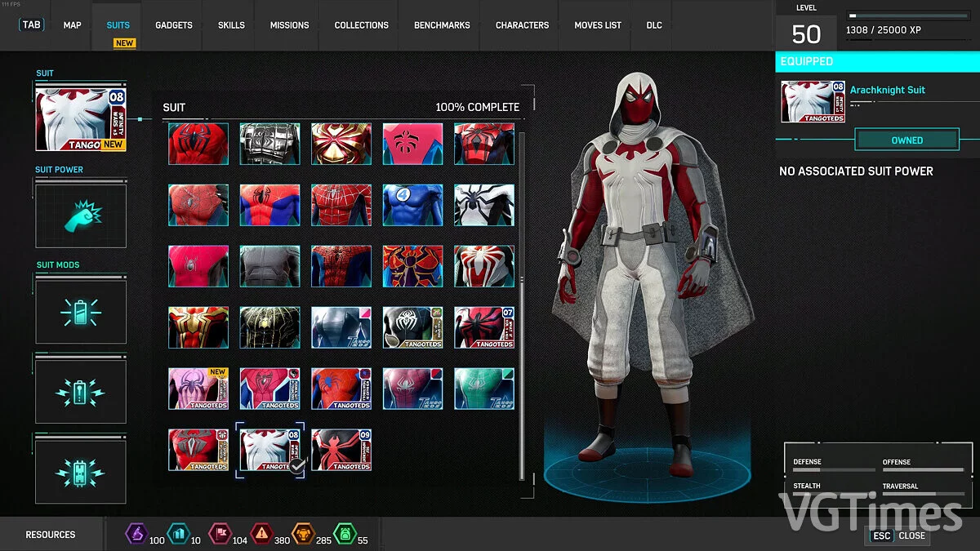Select the black suit with circled white spider
Image resolution: width=980 pixels, height=551 pixels.
point(412,327)
